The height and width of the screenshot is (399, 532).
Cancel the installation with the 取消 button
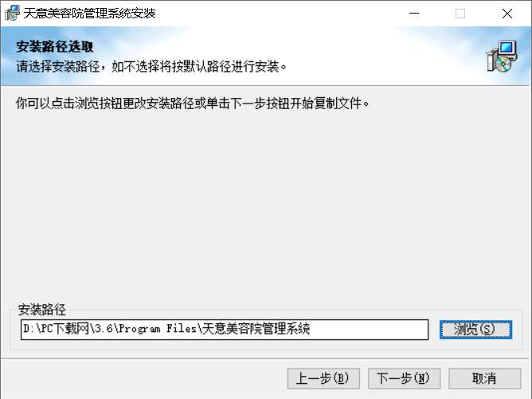pos(485,378)
